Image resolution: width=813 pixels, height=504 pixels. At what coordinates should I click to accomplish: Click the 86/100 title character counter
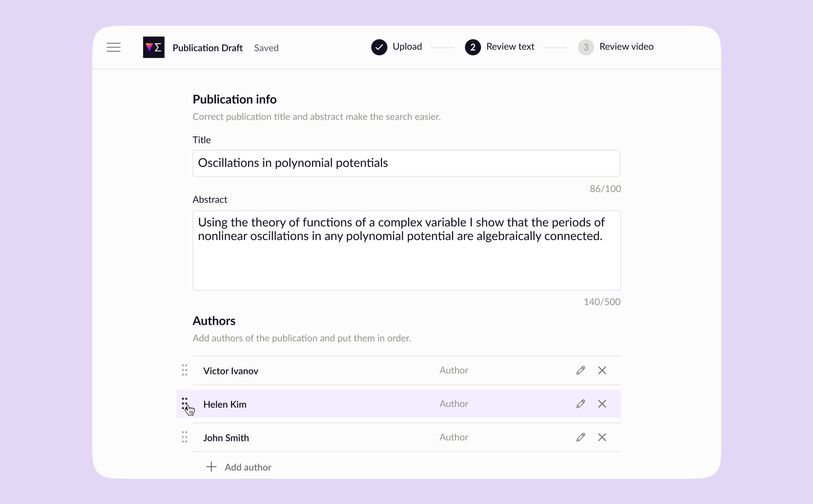pyautogui.click(x=605, y=189)
